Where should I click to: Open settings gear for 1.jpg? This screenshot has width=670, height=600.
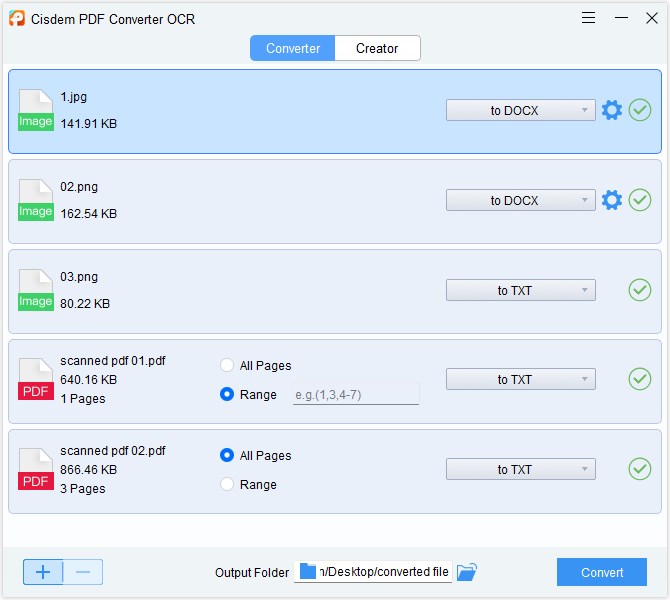point(611,110)
